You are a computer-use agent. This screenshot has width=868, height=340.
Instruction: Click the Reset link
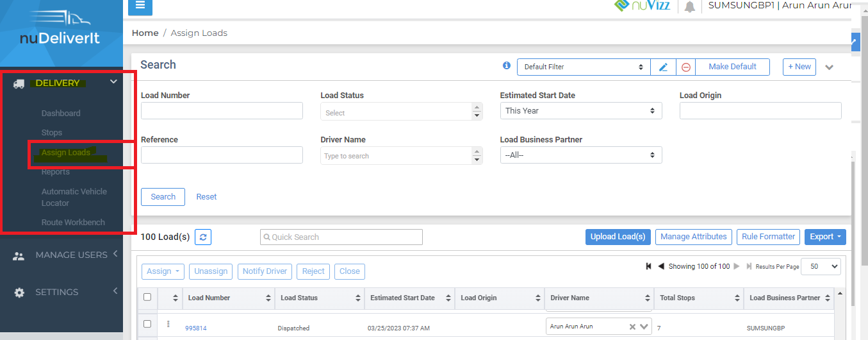pos(206,197)
